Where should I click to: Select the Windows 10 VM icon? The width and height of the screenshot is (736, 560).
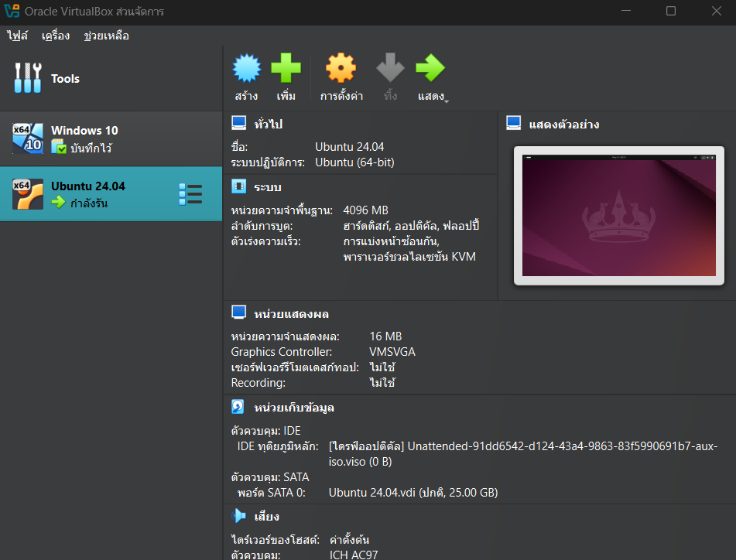click(x=28, y=138)
